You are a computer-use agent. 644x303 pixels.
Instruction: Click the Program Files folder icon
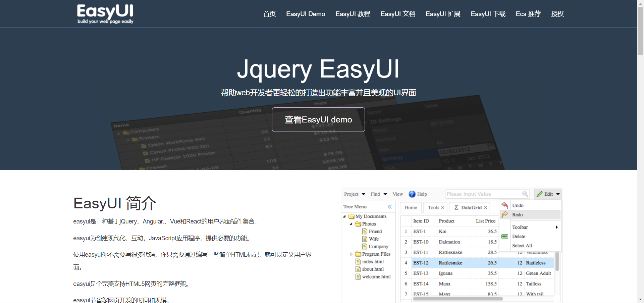coord(358,254)
